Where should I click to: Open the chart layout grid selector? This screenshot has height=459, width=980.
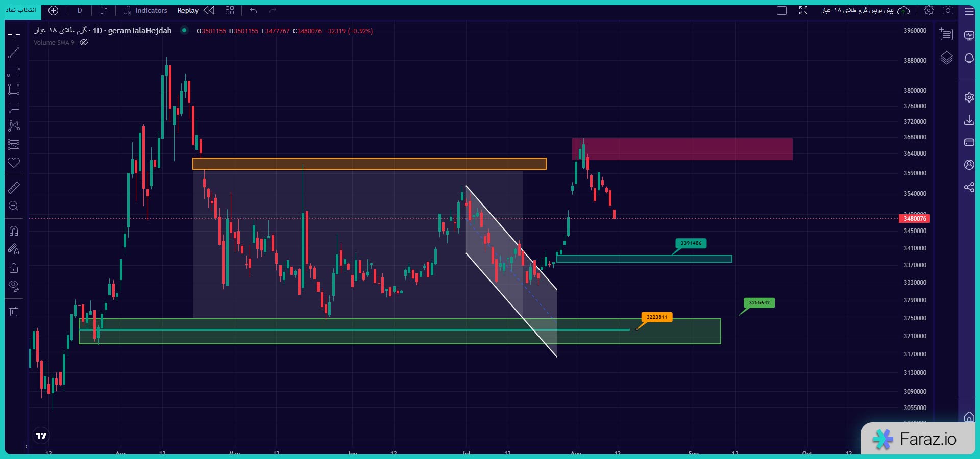tap(230, 10)
